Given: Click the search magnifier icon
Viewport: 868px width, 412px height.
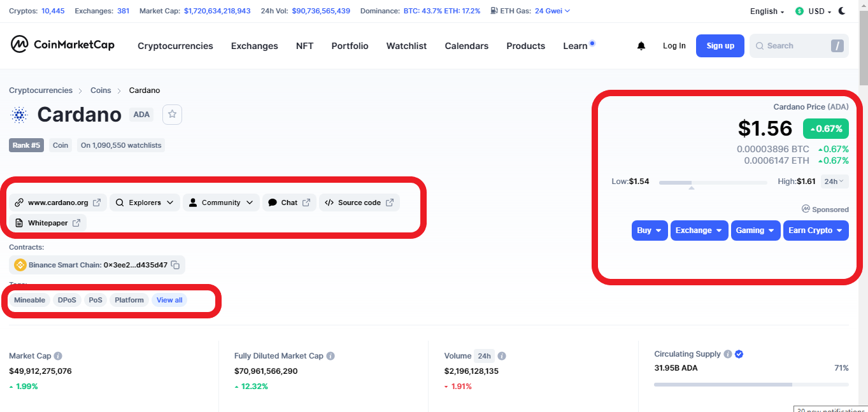Looking at the screenshot, I should pyautogui.click(x=759, y=46).
